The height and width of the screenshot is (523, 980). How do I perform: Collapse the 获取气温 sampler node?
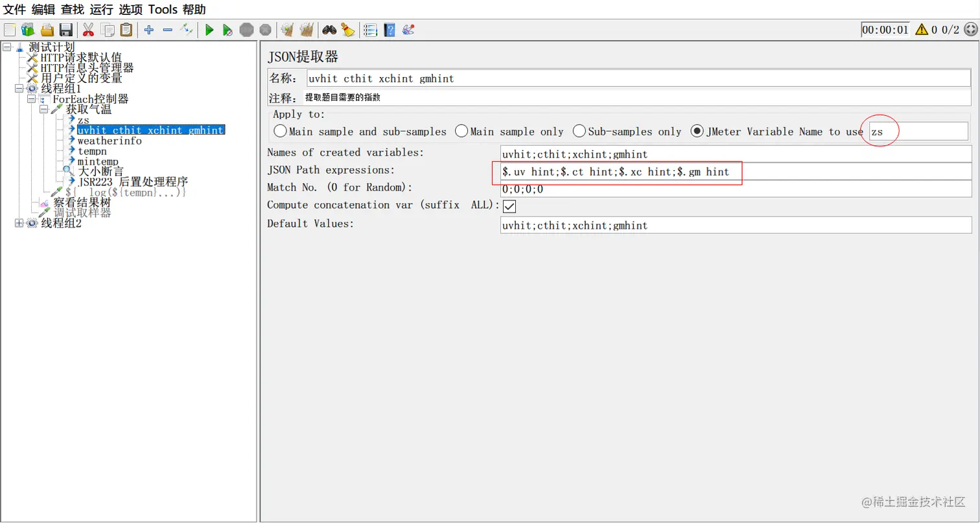(43, 109)
